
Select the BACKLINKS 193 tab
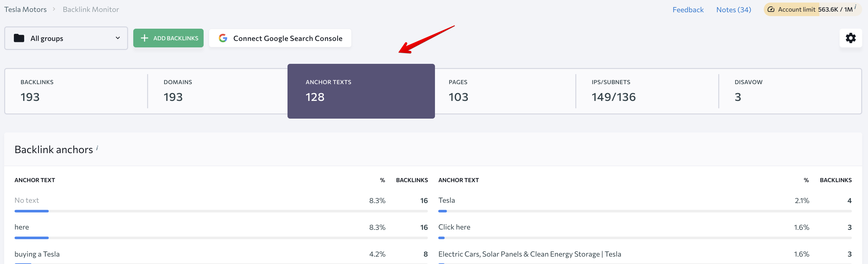pyautogui.click(x=76, y=91)
